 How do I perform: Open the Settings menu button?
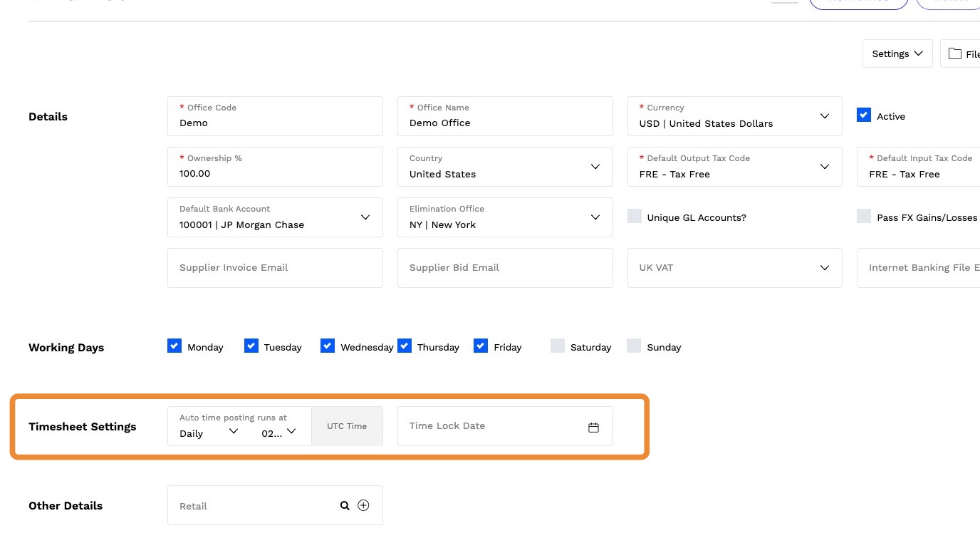897,53
